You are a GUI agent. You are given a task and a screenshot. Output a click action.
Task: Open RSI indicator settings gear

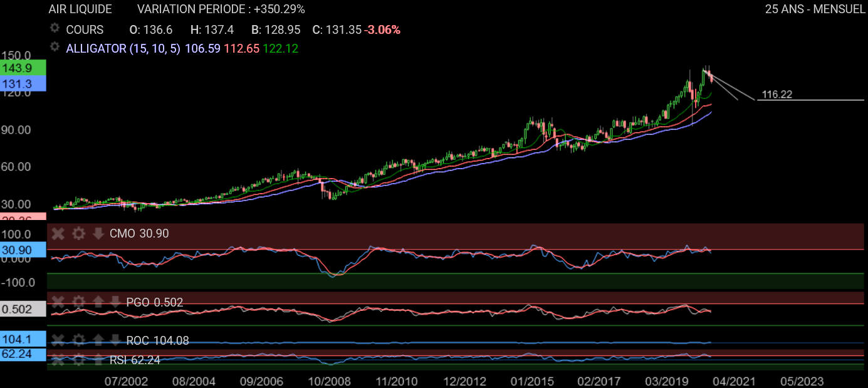coord(78,360)
